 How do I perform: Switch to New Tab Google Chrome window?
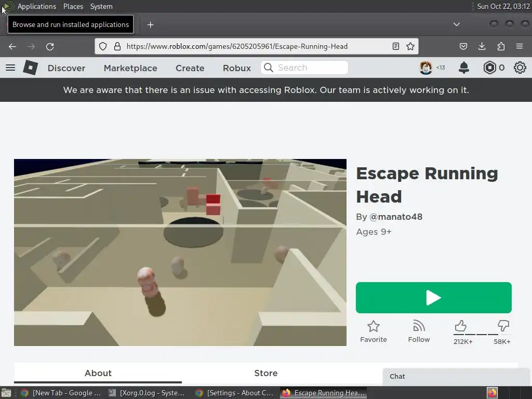[61, 393]
